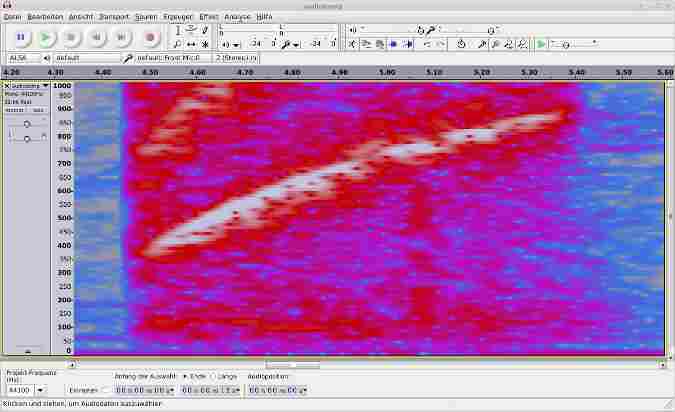Click the Stop transport button

[x=71, y=37]
